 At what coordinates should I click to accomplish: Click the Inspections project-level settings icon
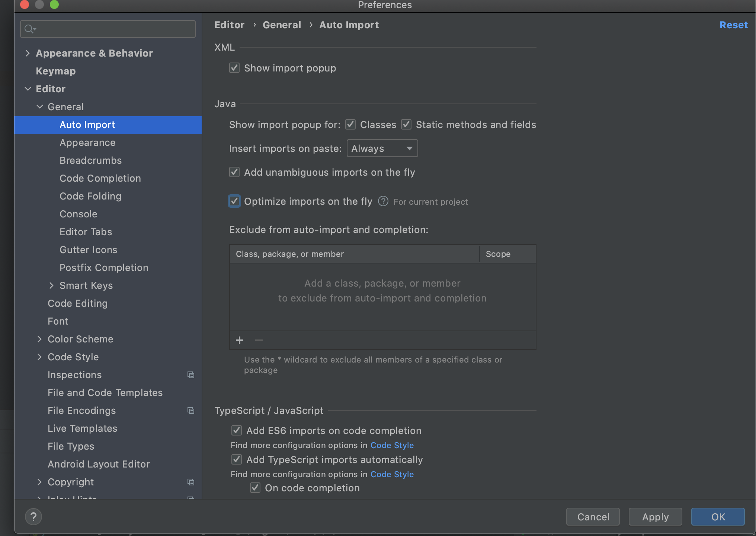pos(191,375)
